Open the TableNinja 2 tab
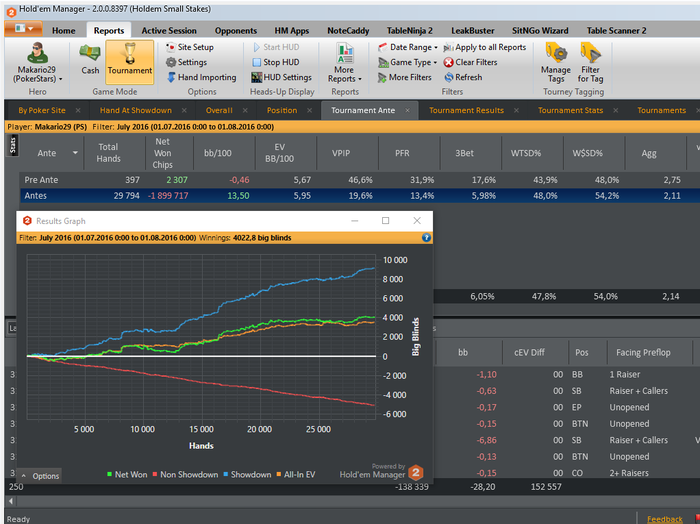This screenshot has height=524, width=700. pos(409,30)
